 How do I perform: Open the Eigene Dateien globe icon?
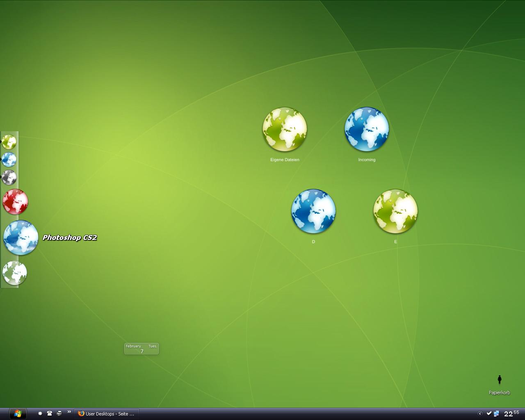point(285,129)
